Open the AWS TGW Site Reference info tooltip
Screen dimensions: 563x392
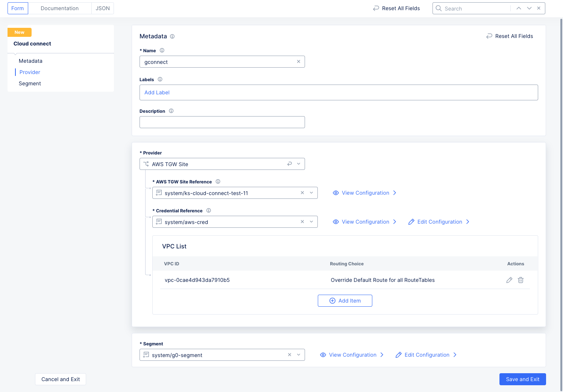[x=218, y=181]
